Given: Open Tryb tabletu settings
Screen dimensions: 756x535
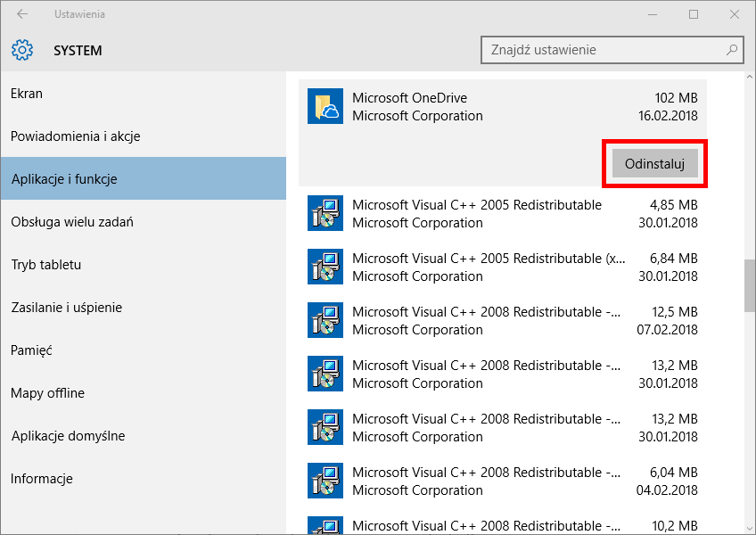Looking at the screenshot, I should (x=144, y=264).
